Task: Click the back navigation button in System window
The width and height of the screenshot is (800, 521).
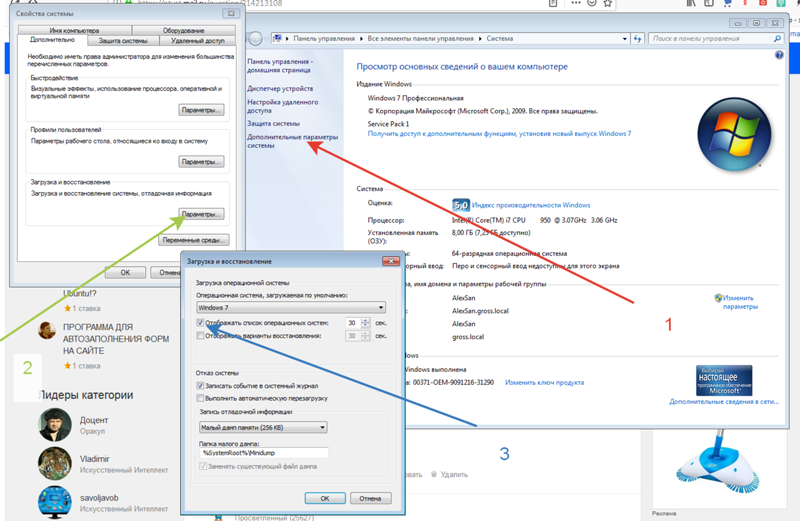Action: click(255, 38)
